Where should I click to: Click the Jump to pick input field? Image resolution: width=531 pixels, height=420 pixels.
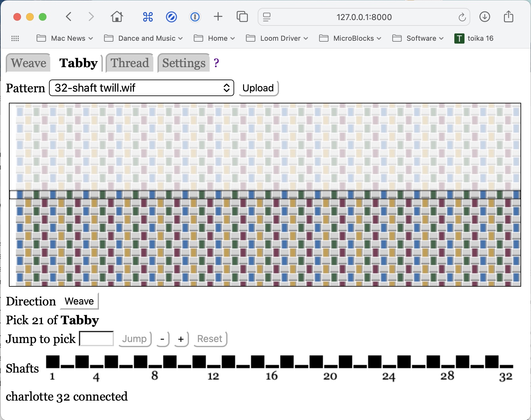96,339
